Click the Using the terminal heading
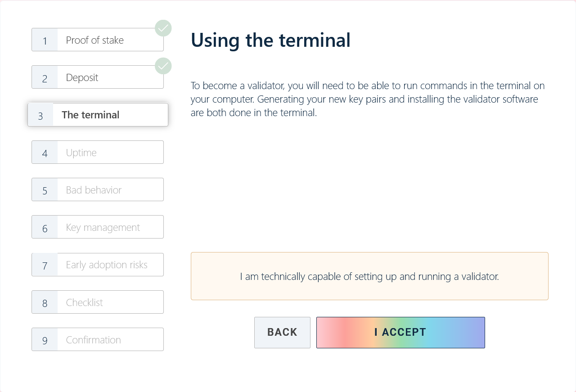 click(x=270, y=40)
